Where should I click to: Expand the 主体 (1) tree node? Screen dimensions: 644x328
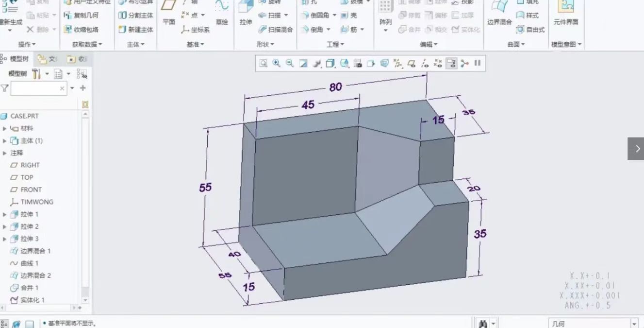[x=5, y=140]
